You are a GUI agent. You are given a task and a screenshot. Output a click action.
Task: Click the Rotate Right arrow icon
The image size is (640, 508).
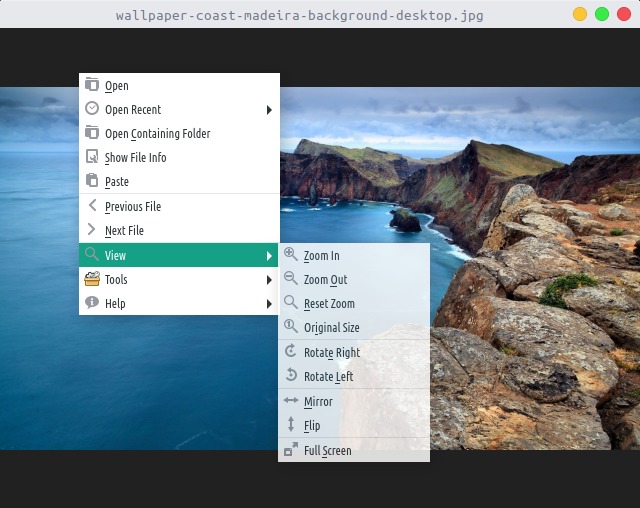pos(291,351)
